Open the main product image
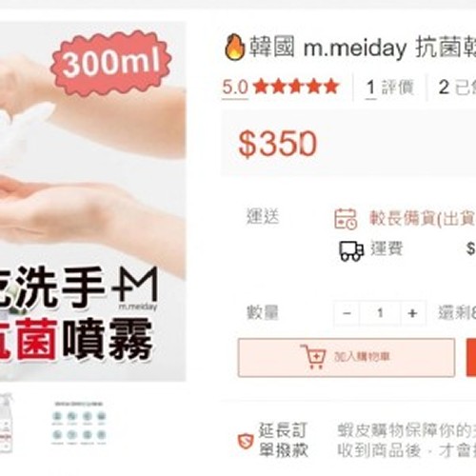The height and width of the screenshot is (476, 476). pos(92,201)
